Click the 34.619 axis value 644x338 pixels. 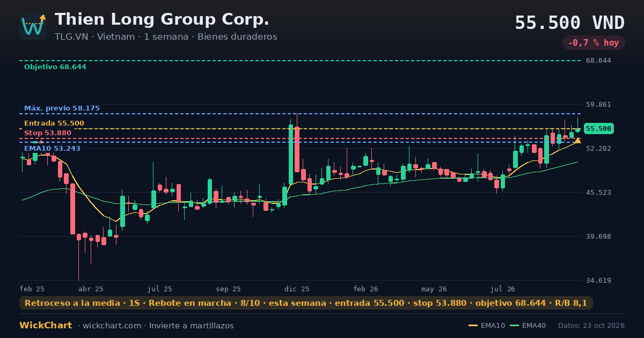click(x=598, y=281)
